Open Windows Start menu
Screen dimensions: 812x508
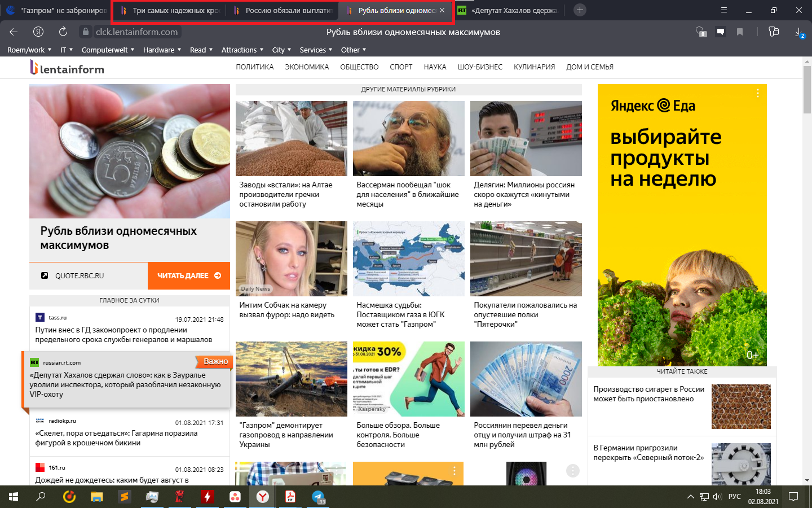[14, 497]
